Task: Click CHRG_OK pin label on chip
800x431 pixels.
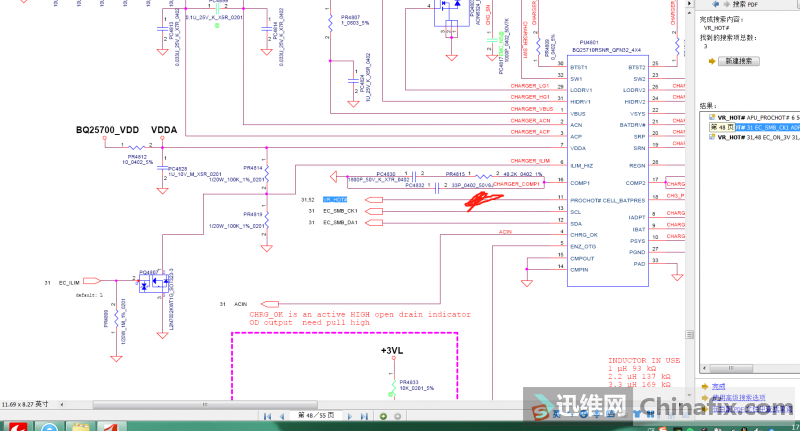Action: 584,235
